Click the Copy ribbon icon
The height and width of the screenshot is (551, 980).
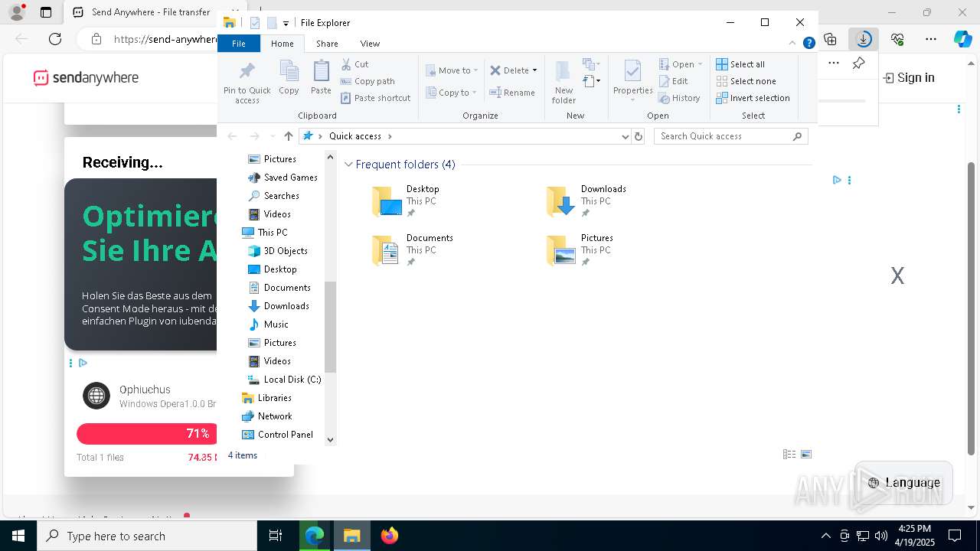tap(289, 78)
